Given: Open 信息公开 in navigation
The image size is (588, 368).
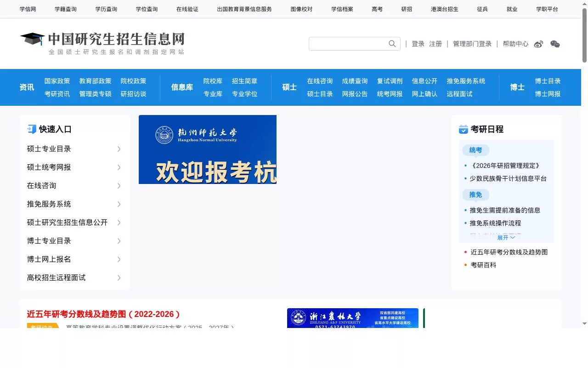Looking at the screenshot, I should tap(425, 81).
